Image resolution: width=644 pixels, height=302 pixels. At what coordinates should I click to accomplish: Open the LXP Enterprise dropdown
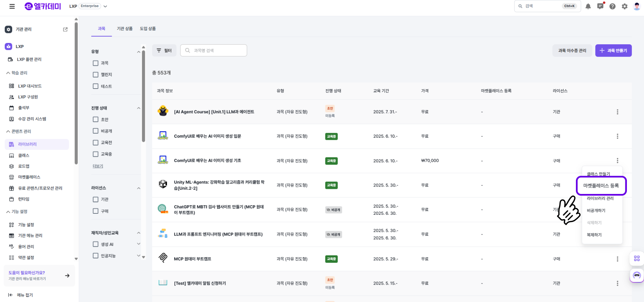point(105,6)
